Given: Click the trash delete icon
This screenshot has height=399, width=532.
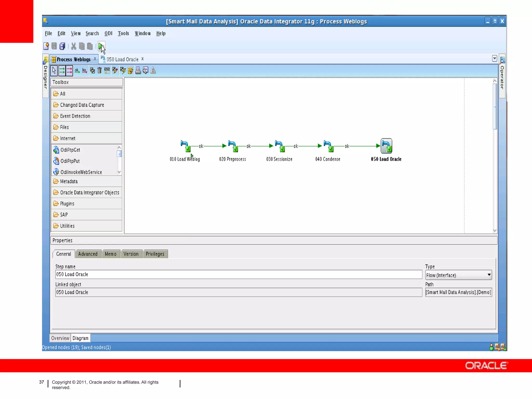Looking at the screenshot, I should tap(99, 70).
